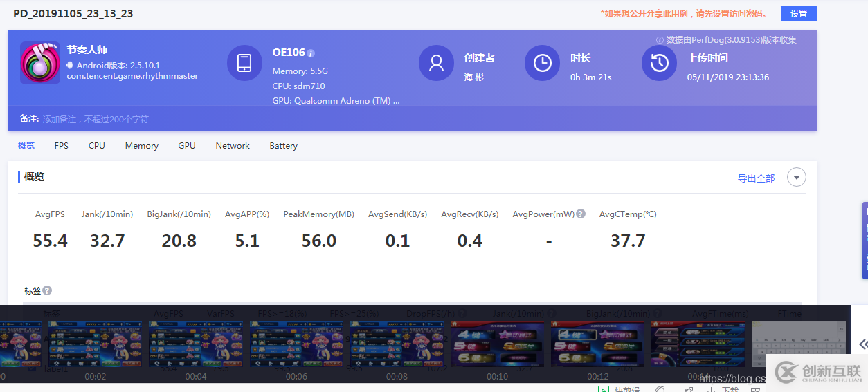Screen dimensions: 868x392
Task: Click the AvgRecv(KB/s) value 0.4
Action: tap(470, 241)
